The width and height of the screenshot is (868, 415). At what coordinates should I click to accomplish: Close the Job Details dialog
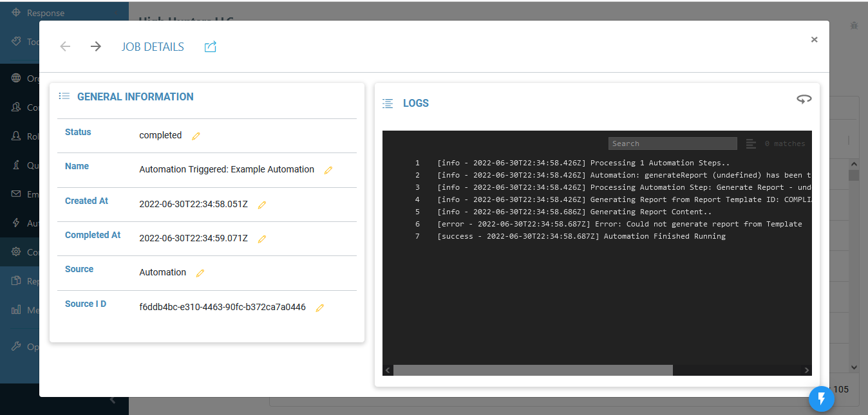[814, 40]
